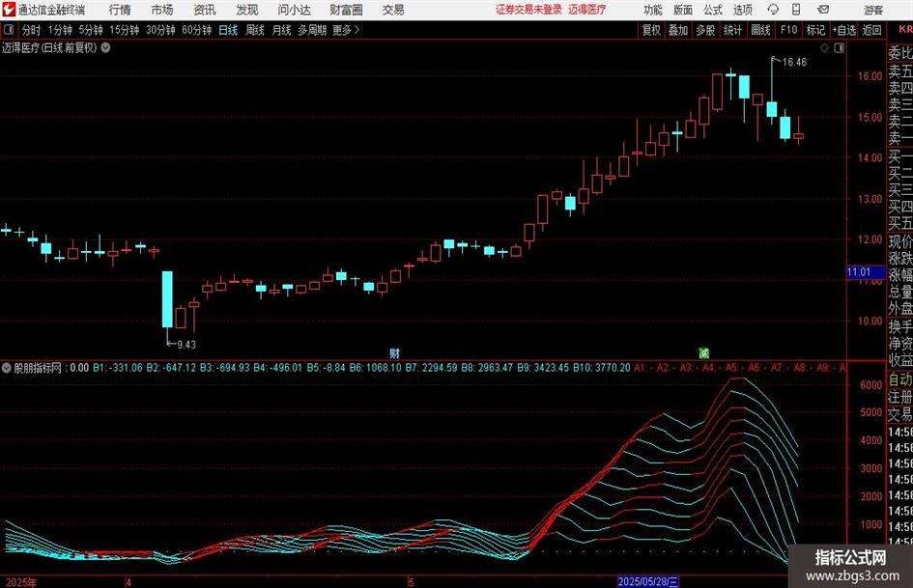Click the 统计 statistics button
Image resolution: width=913 pixels, height=588 pixels.
pyautogui.click(x=732, y=30)
